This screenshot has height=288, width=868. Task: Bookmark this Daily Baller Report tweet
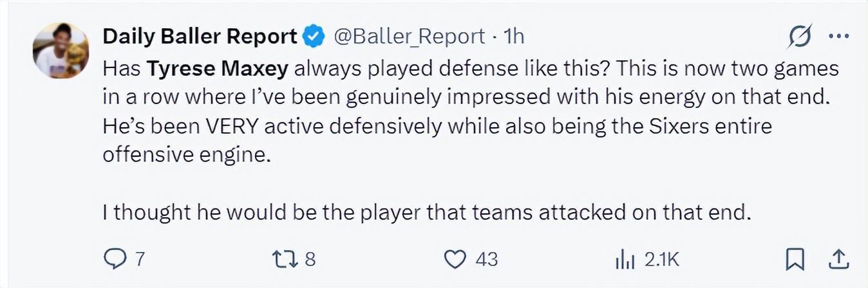pyautogui.click(x=795, y=260)
